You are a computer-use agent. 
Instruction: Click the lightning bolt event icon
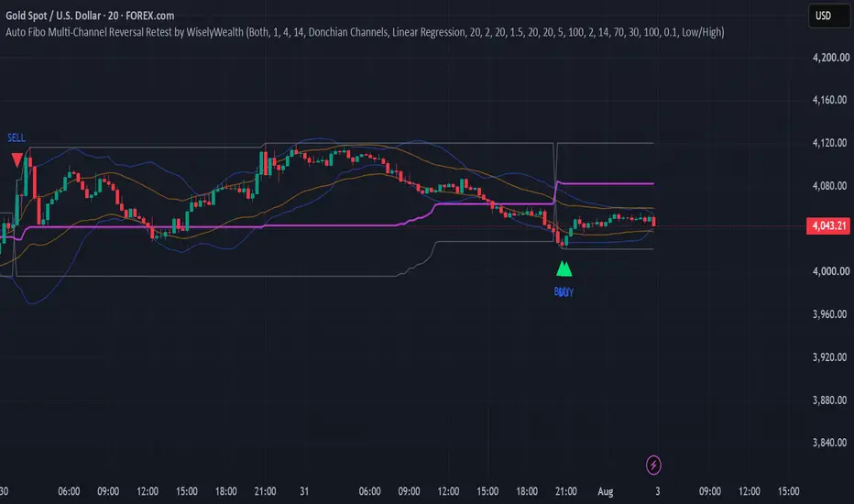click(653, 466)
